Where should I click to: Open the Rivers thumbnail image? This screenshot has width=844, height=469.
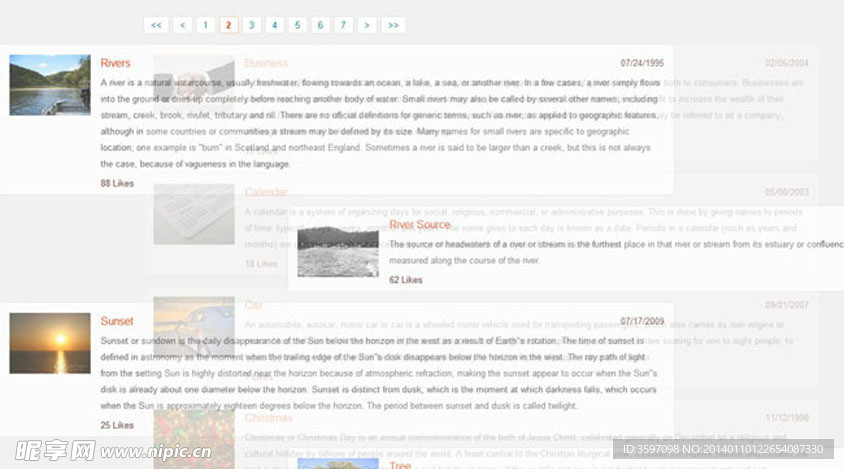click(x=50, y=85)
